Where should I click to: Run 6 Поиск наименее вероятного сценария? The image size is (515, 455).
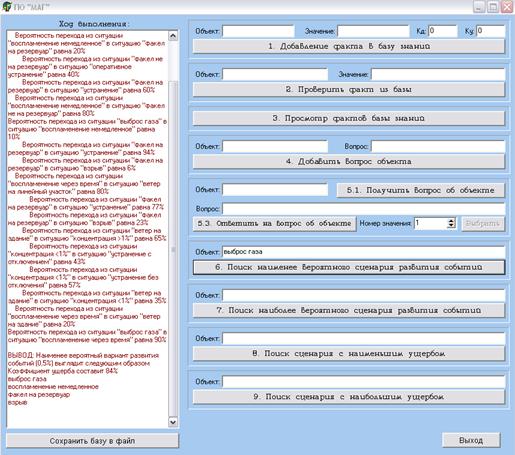coord(349,267)
